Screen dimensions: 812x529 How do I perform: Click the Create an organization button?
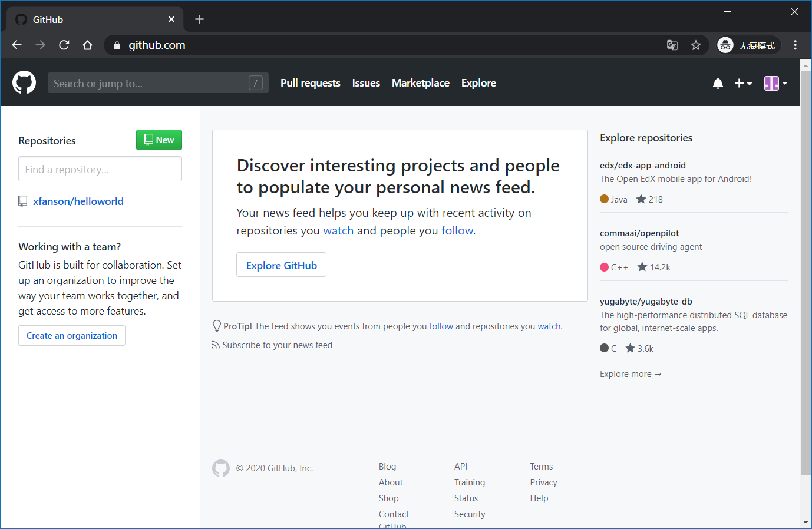[x=72, y=336]
